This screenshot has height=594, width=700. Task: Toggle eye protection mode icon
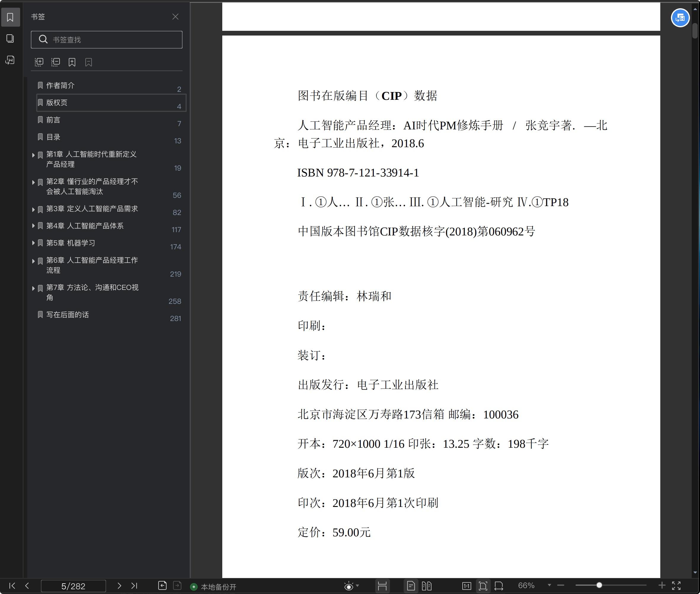[349, 586]
